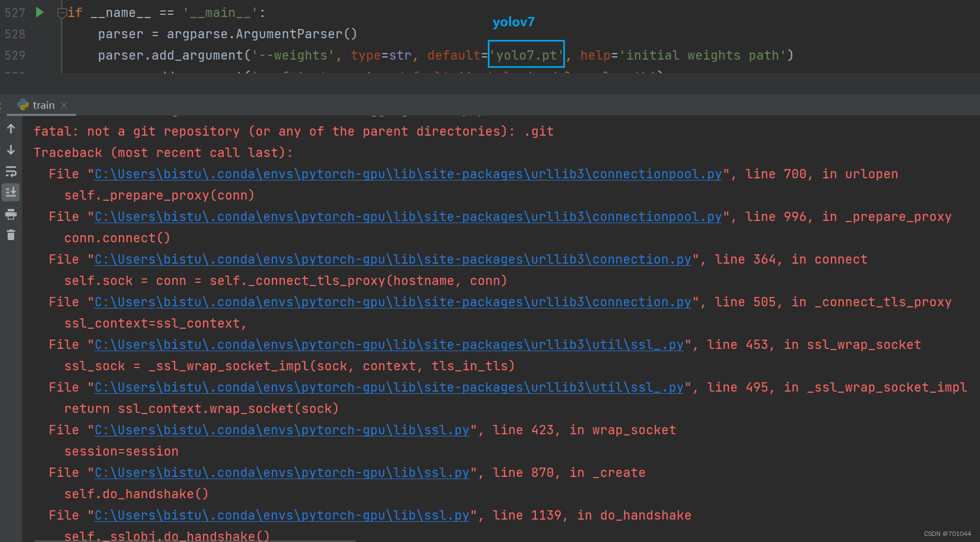Click the '--weights' argument string

click(x=293, y=55)
